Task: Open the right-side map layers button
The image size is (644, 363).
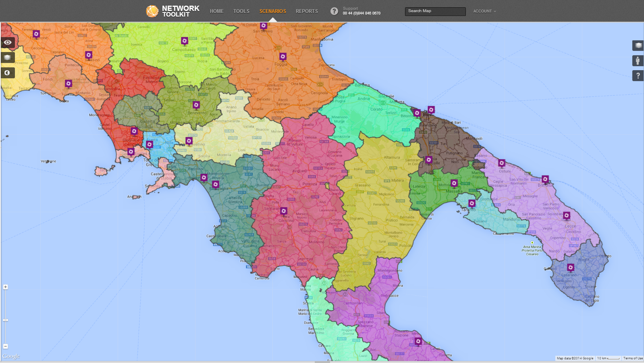Action: coord(638,46)
